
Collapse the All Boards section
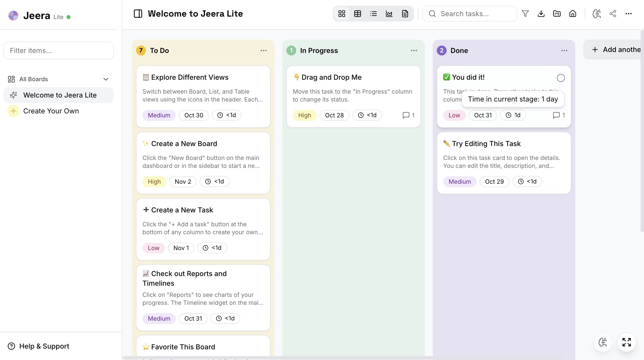pyautogui.click(x=106, y=79)
